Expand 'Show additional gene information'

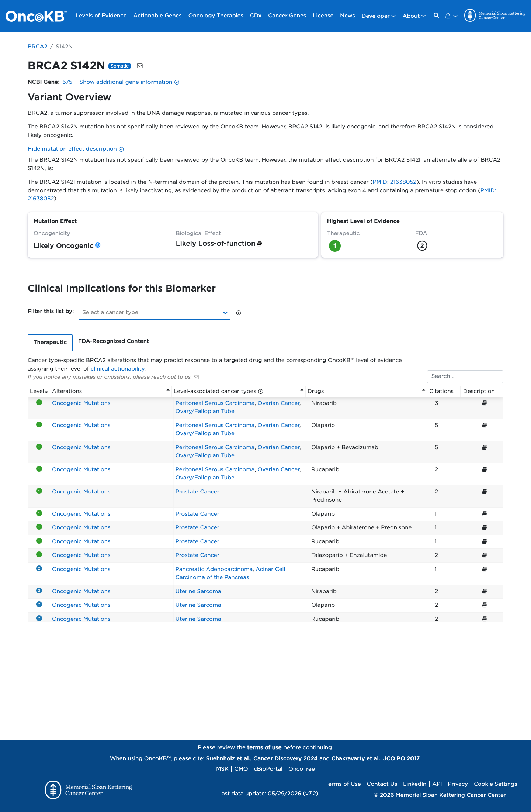129,82
